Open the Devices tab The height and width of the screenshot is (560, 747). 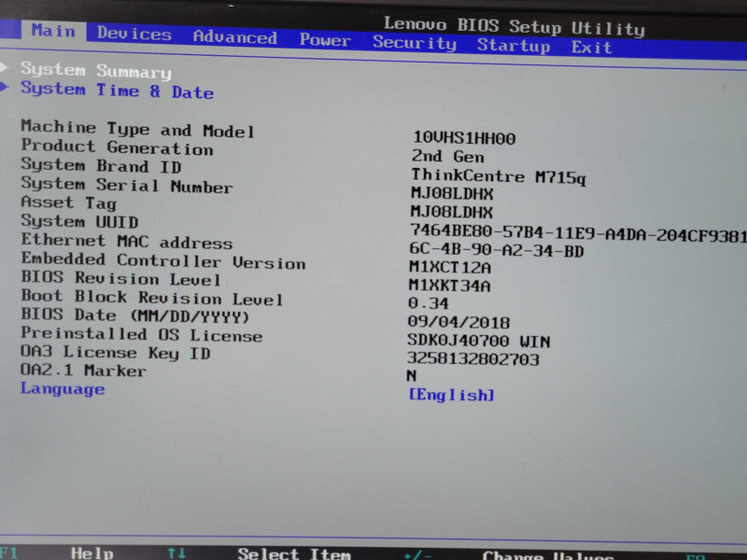click(x=134, y=34)
